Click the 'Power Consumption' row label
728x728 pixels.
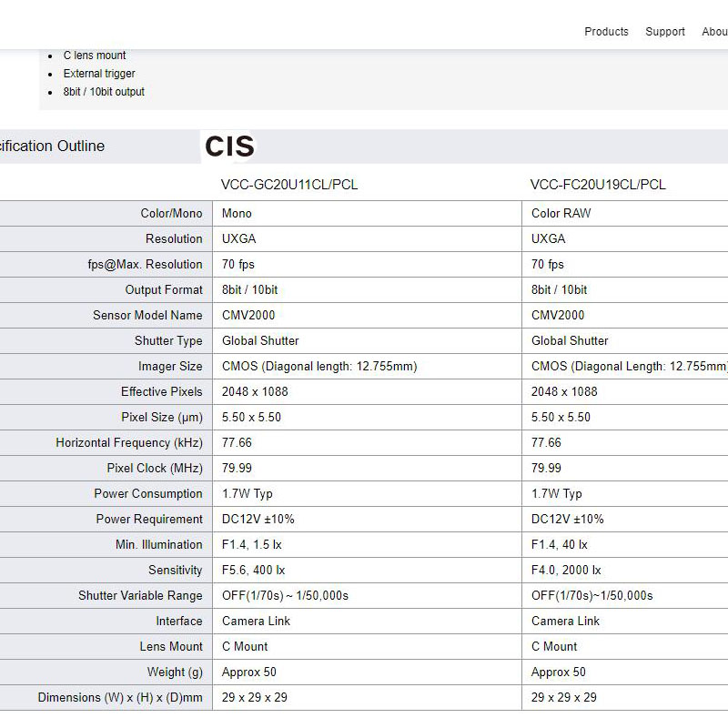coord(148,493)
